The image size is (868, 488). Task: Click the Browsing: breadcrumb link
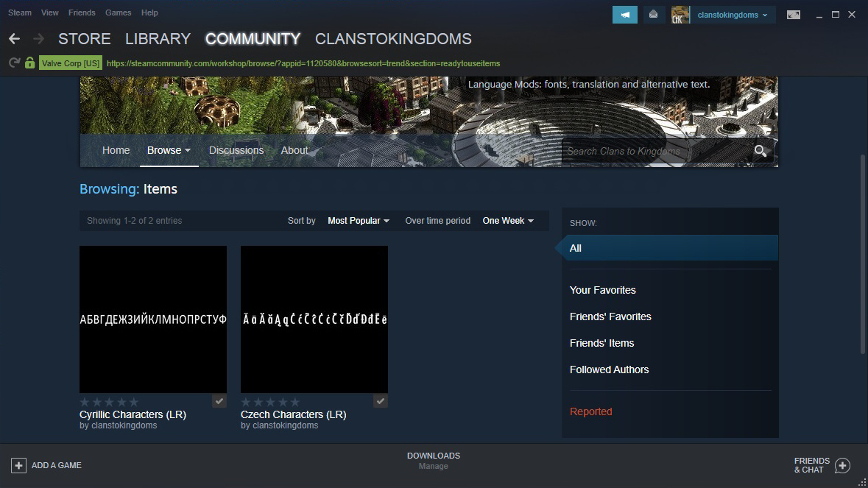(109, 188)
